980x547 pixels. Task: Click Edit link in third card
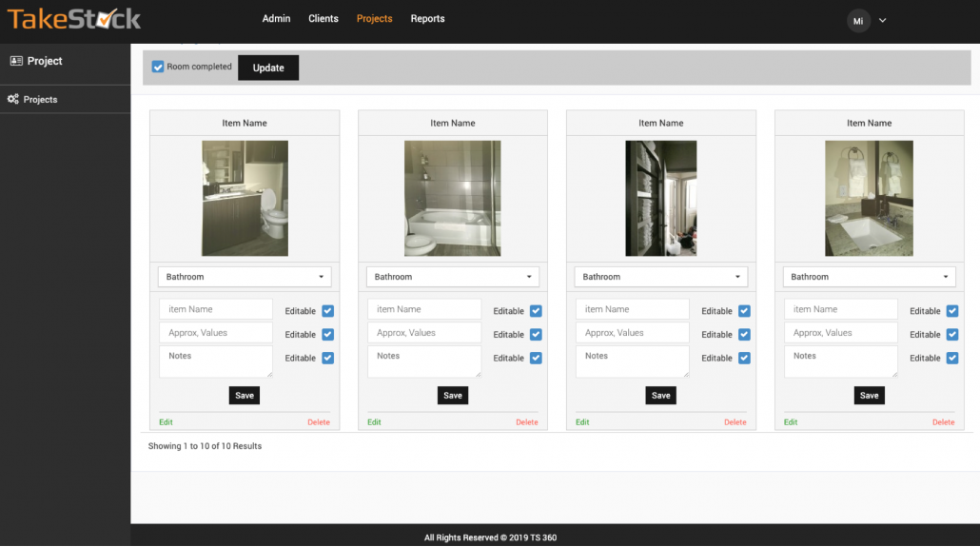(582, 422)
